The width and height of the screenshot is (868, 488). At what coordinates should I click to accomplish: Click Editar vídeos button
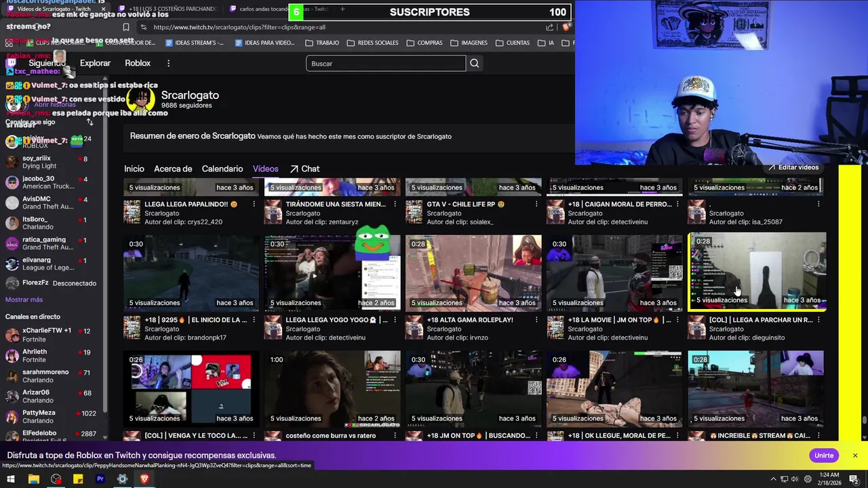793,167
